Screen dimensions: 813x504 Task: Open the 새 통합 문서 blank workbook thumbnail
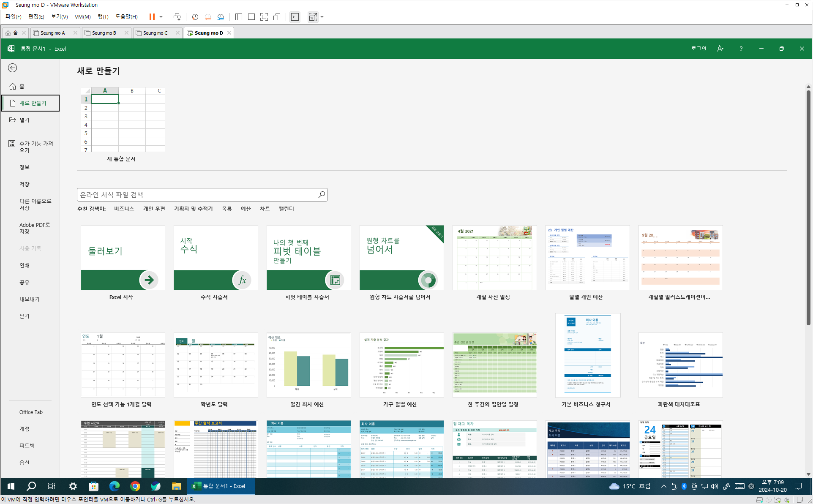[123, 120]
